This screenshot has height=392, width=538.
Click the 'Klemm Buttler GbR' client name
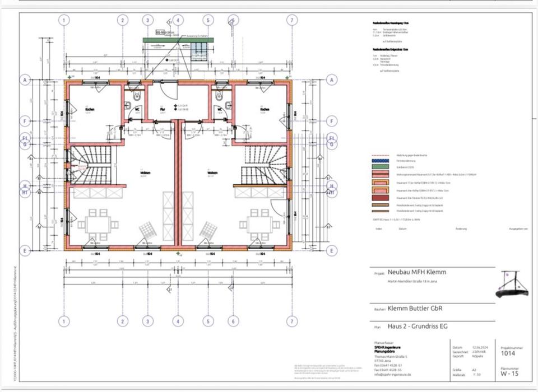(x=418, y=307)
